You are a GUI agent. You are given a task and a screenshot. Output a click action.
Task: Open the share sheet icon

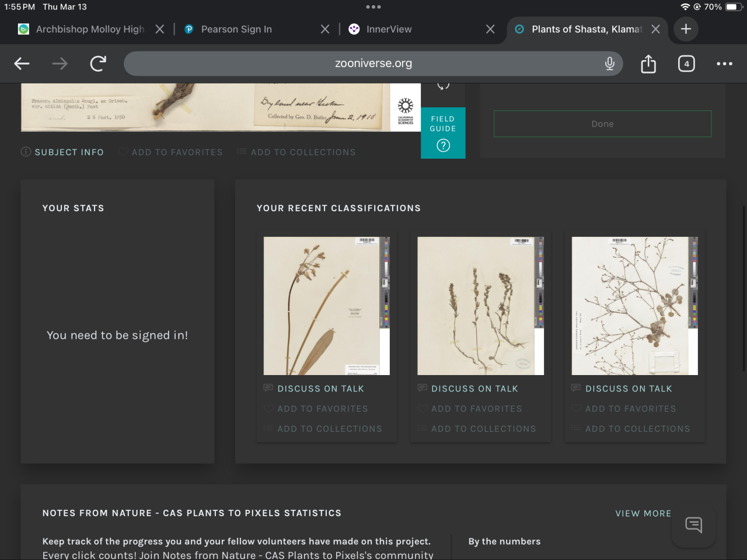point(648,64)
